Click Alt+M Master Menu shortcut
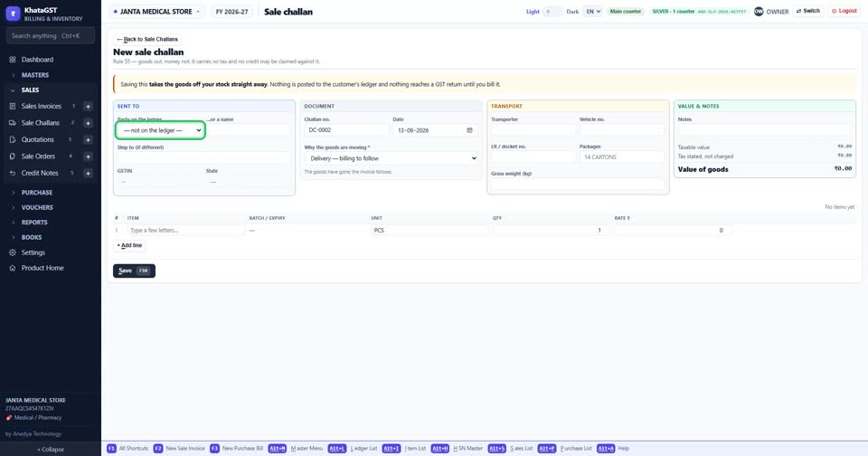Image resolution: width=868 pixels, height=456 pixels. [x=296, y=448]
